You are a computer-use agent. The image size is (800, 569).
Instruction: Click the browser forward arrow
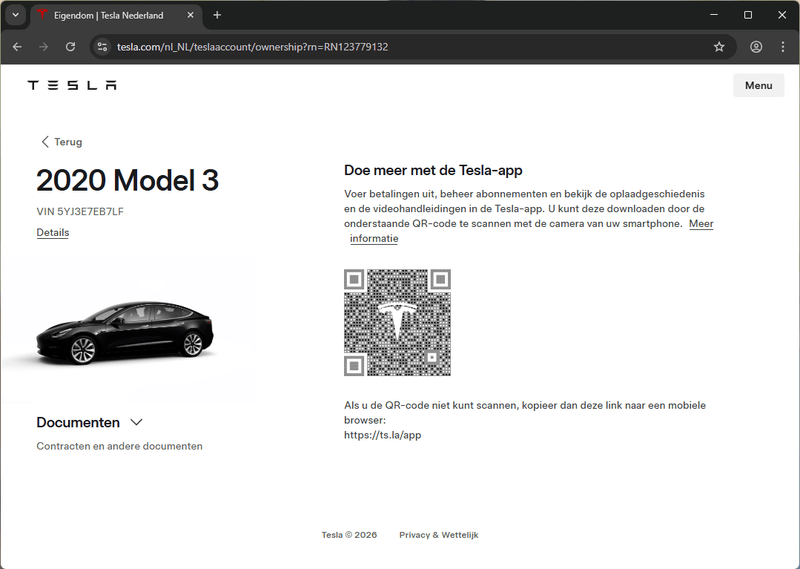point(44,47)
